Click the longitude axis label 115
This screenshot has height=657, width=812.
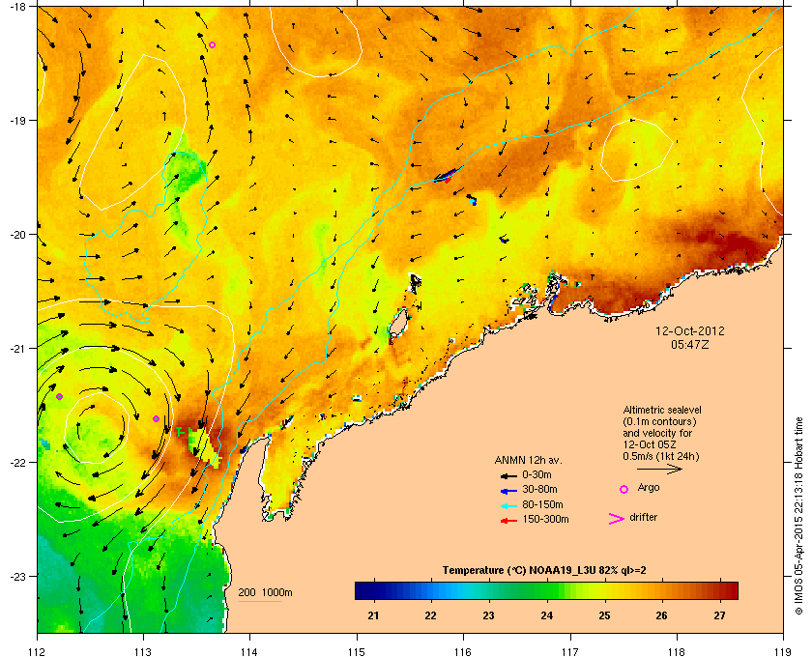pyautogui.click(x=357, y=651)
